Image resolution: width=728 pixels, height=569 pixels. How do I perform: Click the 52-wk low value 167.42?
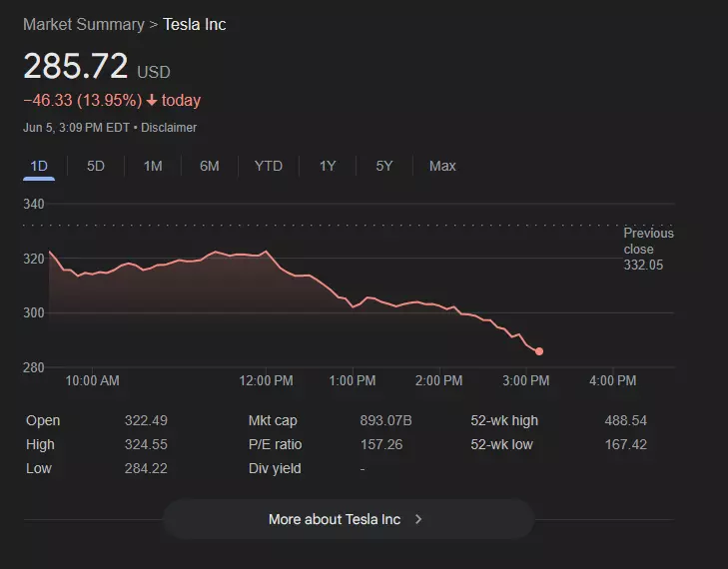click(626, 444)
